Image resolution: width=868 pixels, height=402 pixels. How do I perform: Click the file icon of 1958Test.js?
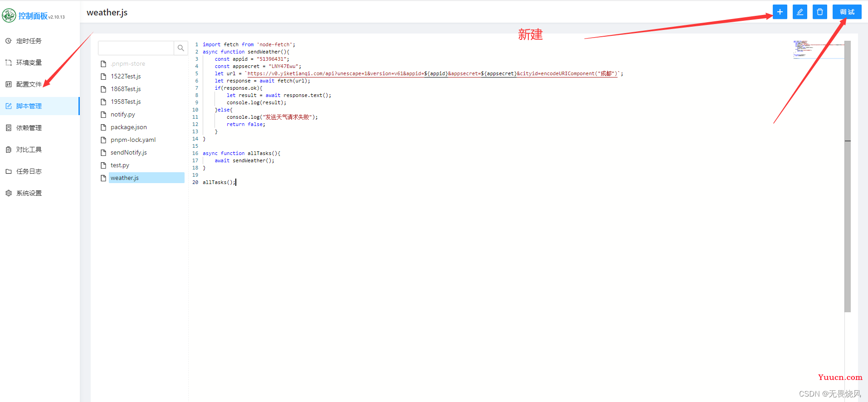(x=103, y=102)
